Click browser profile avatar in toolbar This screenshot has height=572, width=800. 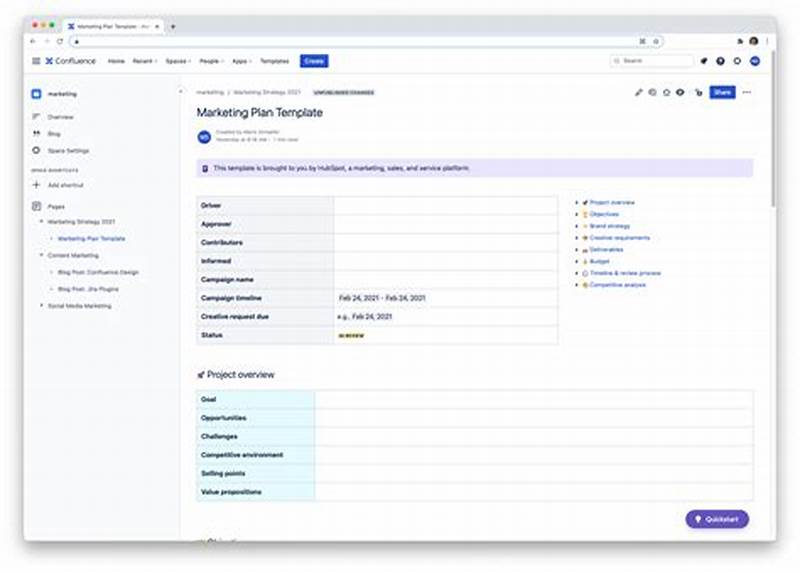[754, 41]
